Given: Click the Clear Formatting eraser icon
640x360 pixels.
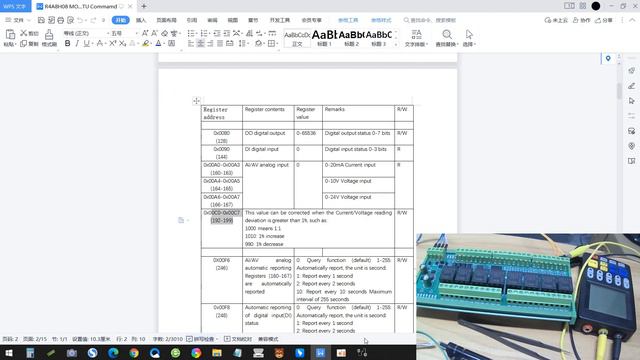Looking at the screenshot, I should coord(164,33).
